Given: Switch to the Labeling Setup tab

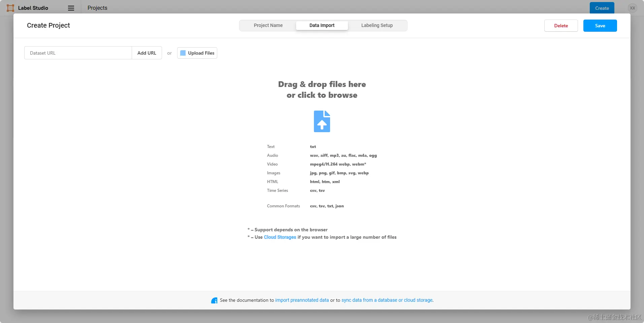Looking at the screenshot, I should pyautogui.click(x=377, y=25).
